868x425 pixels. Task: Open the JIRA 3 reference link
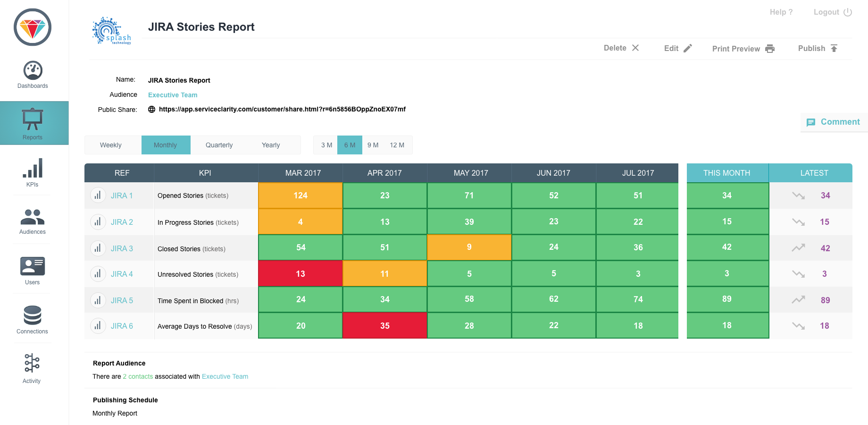(122, 248)
